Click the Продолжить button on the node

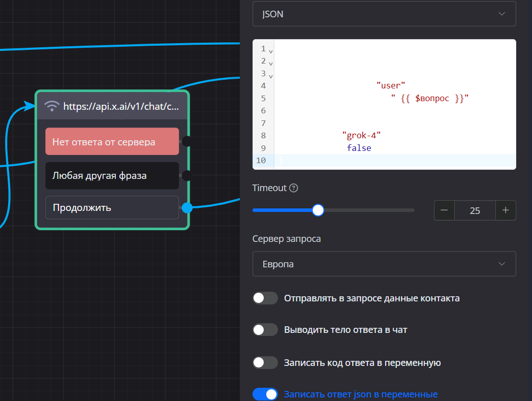coord(112,207)
